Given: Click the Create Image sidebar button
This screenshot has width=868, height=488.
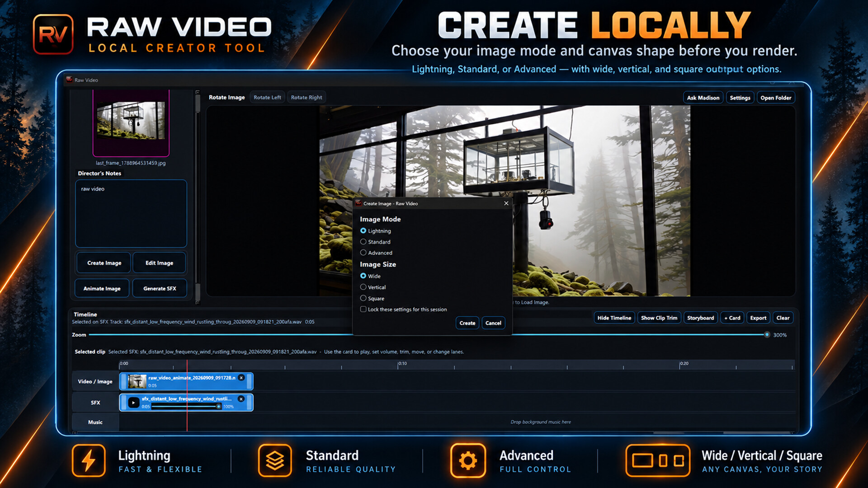Looking at the screenshot, I should [x=104, y=263].
